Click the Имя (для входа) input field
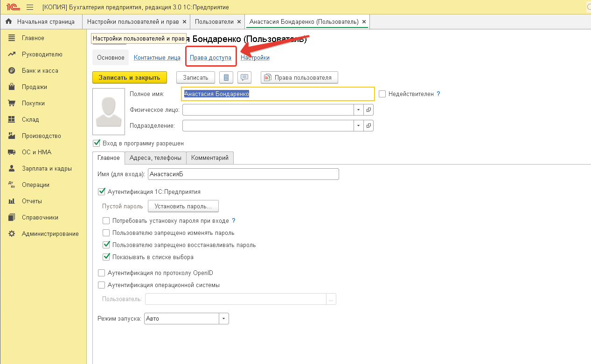 tap(243, 174)
